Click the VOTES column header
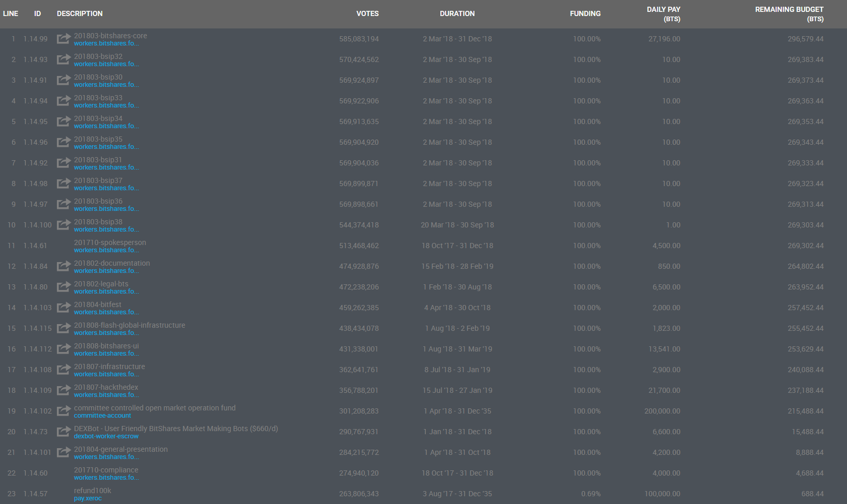The height and width of the screenshot is (504, 847). (x=367, y=13)
